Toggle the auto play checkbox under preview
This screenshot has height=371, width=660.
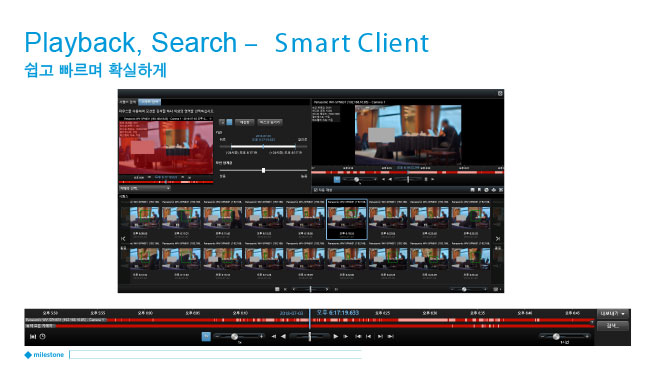pos(315,190)
